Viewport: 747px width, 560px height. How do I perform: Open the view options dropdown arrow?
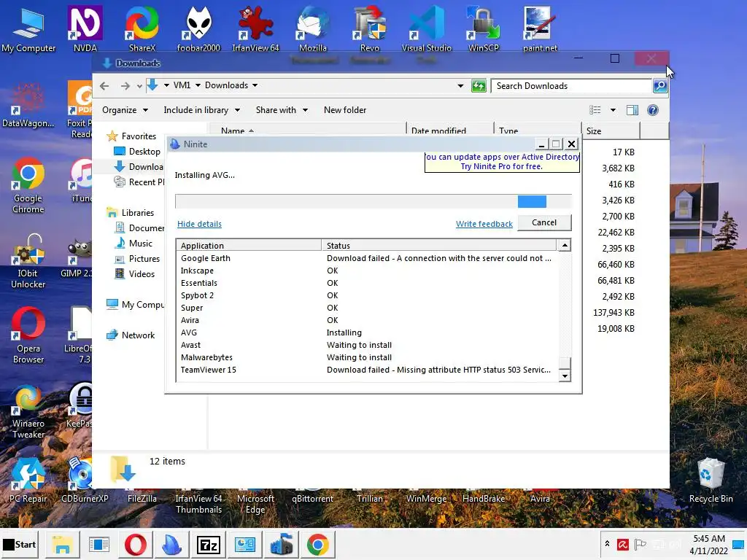613,110
